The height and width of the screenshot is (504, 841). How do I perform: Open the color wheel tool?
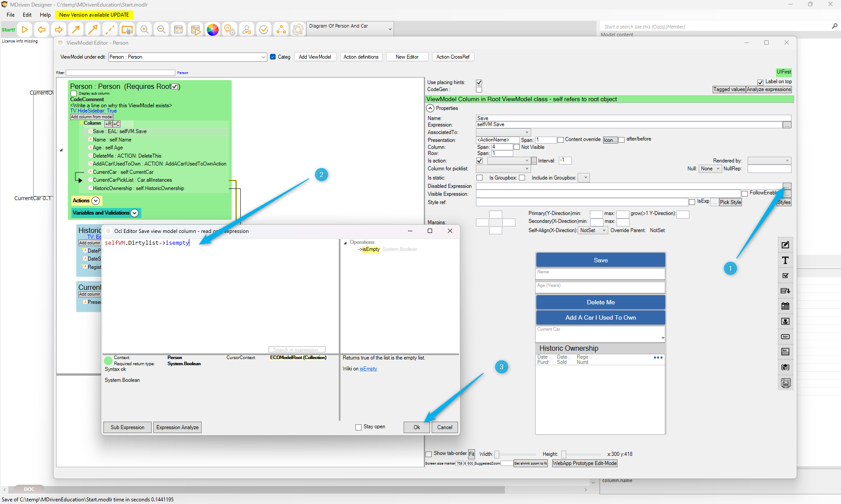(x=213, y=30)
